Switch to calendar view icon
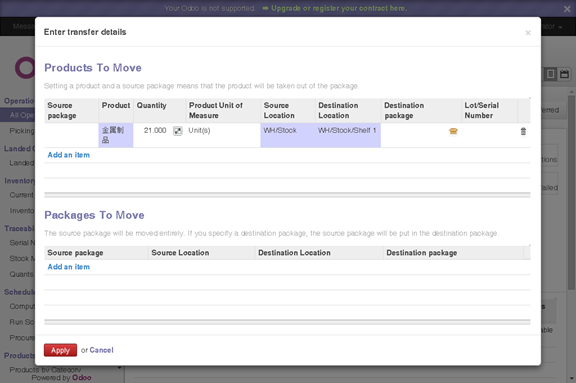This screenshot has height=383, width=576. 565,74
